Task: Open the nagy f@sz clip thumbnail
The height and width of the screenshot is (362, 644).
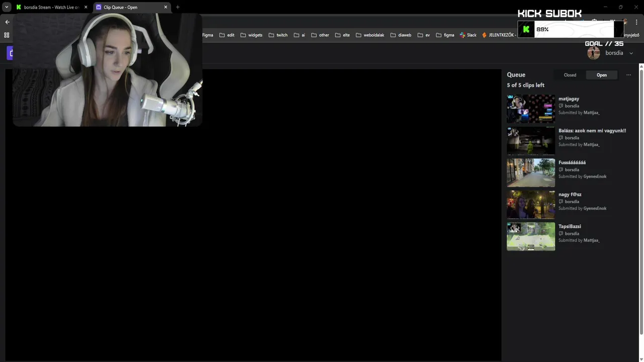Action: pyautogui.click(x=531, y=205)
